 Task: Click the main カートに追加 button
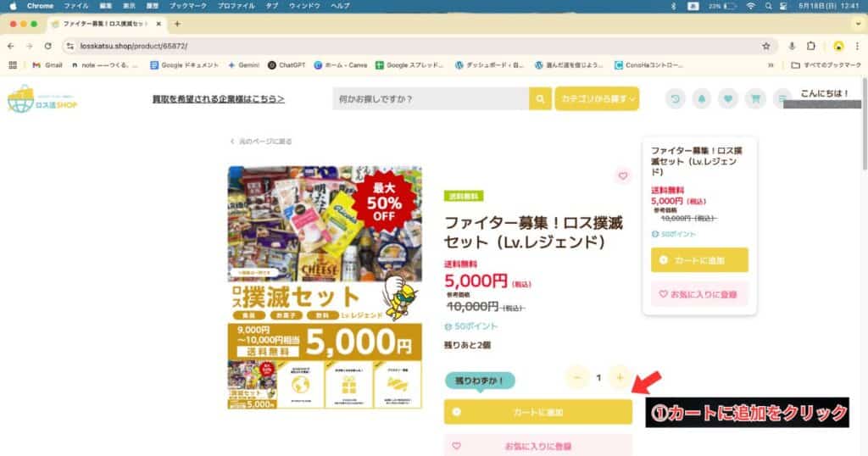(x=538, y=412)
